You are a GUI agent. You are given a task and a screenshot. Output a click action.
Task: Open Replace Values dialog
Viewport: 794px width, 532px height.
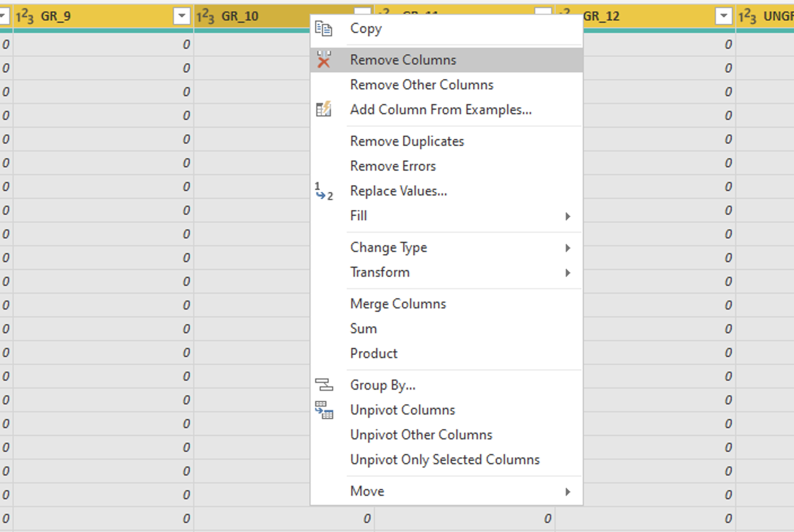click(x=447, y=191)
